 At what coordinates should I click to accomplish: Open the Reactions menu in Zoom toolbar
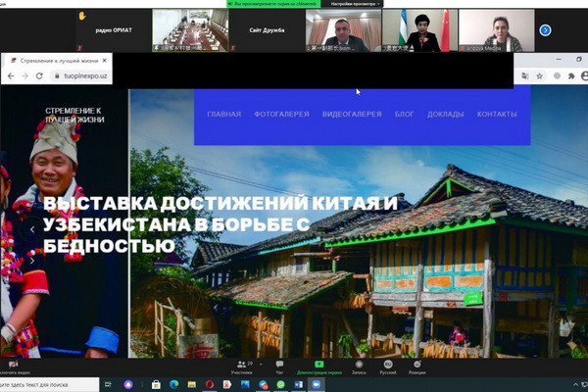417,366
